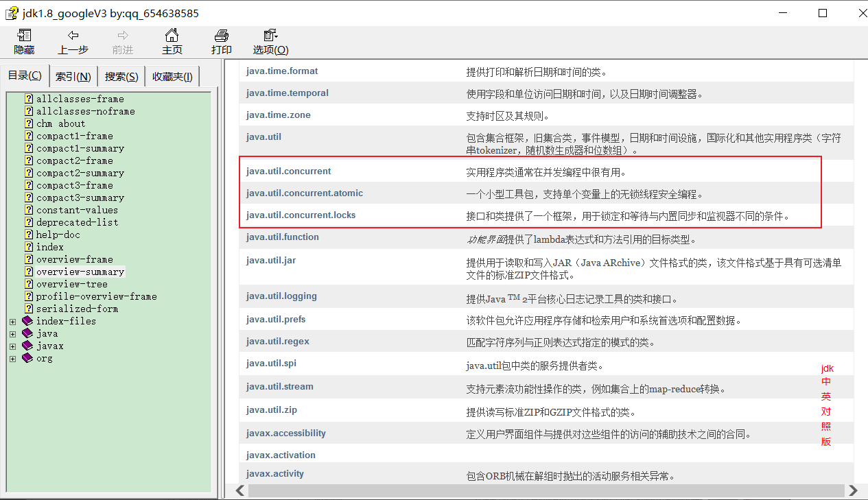The height and width of the screenshot is (500, 868).
Task: Open overview-frame topic icon
Action: pyautogui.click(x=29, y=259)
